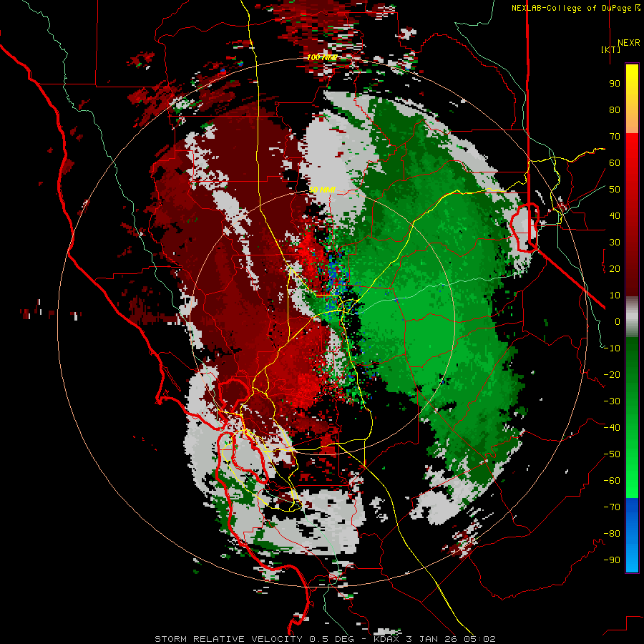Image resolution: width=644 pixels, height=644 pixels.
Task: Click the 30 knot legend value
Action: [615, 243]
